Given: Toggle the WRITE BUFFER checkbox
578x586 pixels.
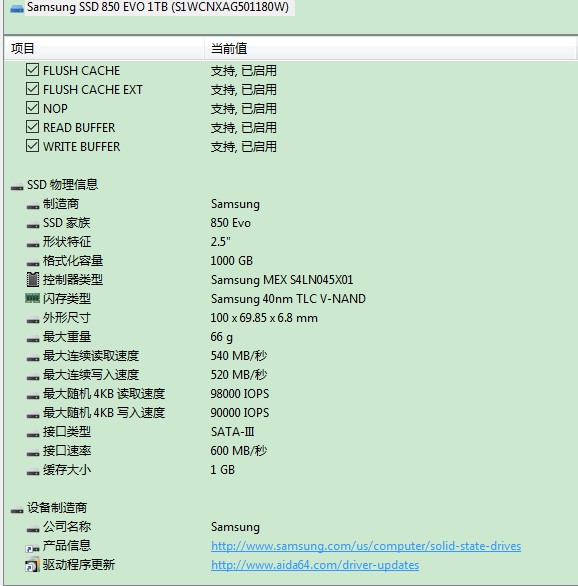Looking at the screenshot, I should pyautogui.click(x=33, y=146).
